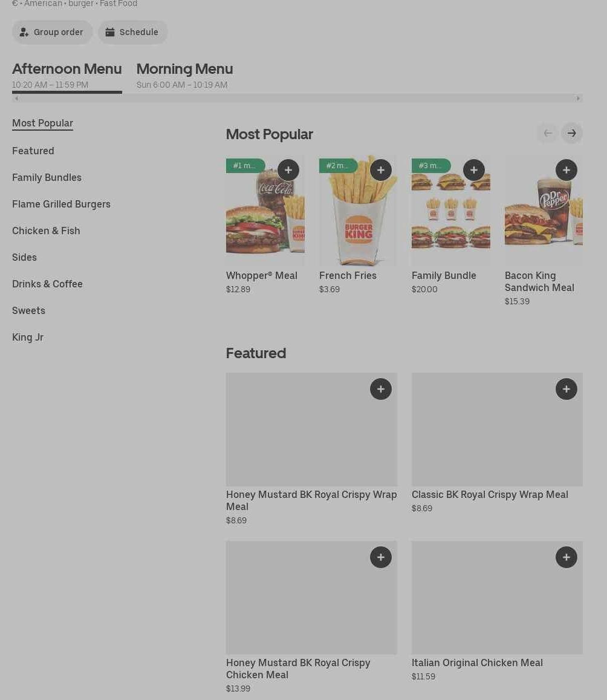The height and width of the screenshot is (700, 607).
Task: Add Classic BK Royal Crispy Wrap Meal
Action: [566, 389]
